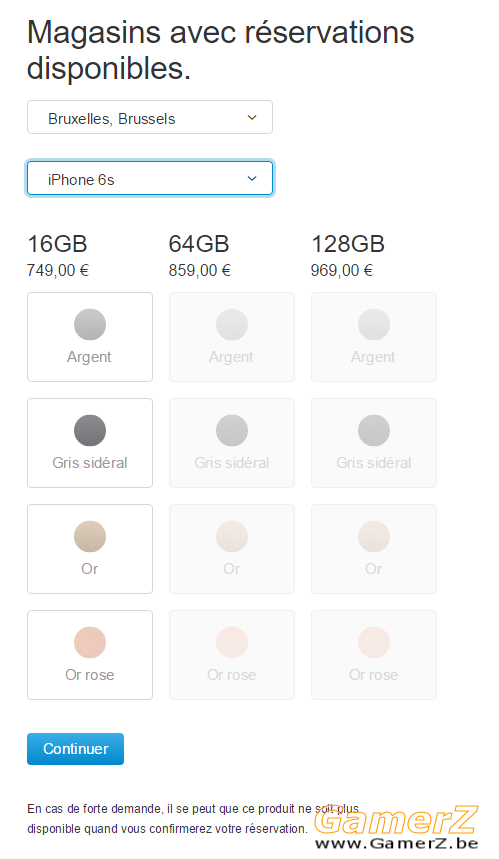The image size is (499, 859).
Task: Expand the iPhone 6s model dropdown
Action: (150, 179)
